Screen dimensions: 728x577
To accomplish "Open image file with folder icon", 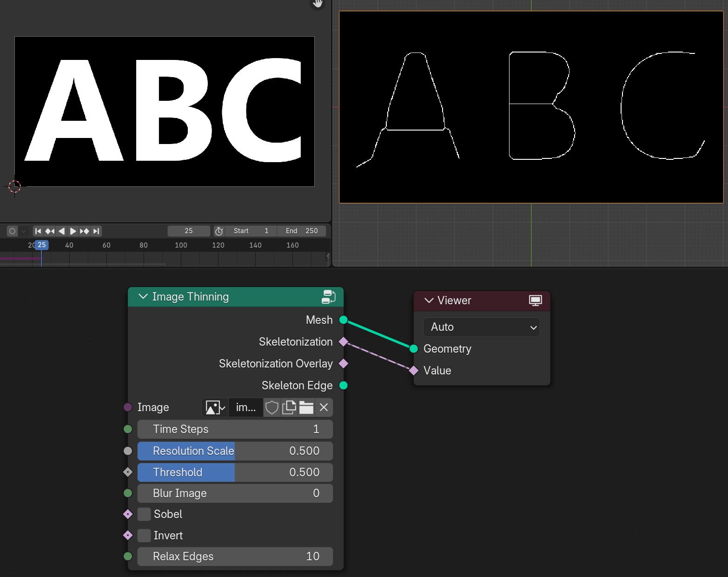I will (306, 407).
